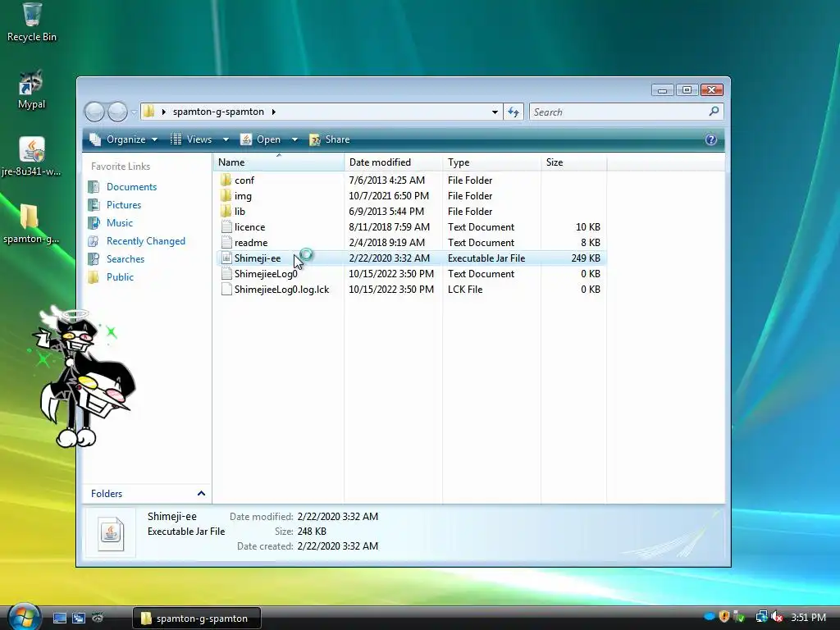The image size is (840, 630).
Task: Click the Executable Jar File type cell
Action: tap(486, 258)
